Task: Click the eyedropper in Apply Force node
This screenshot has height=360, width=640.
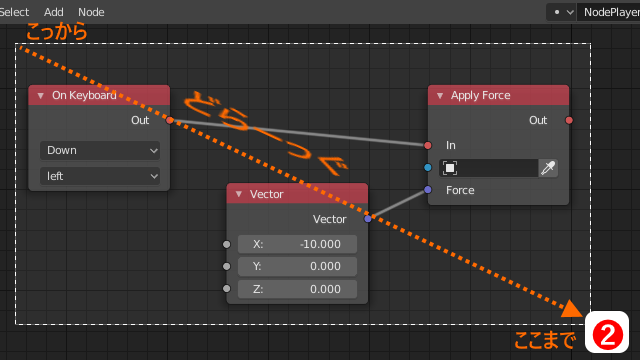Action: [548, 168]
